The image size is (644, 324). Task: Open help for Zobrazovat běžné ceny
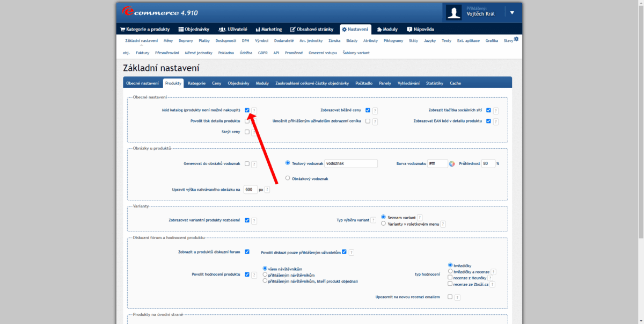pyautogui.click(x=375, y=111)
